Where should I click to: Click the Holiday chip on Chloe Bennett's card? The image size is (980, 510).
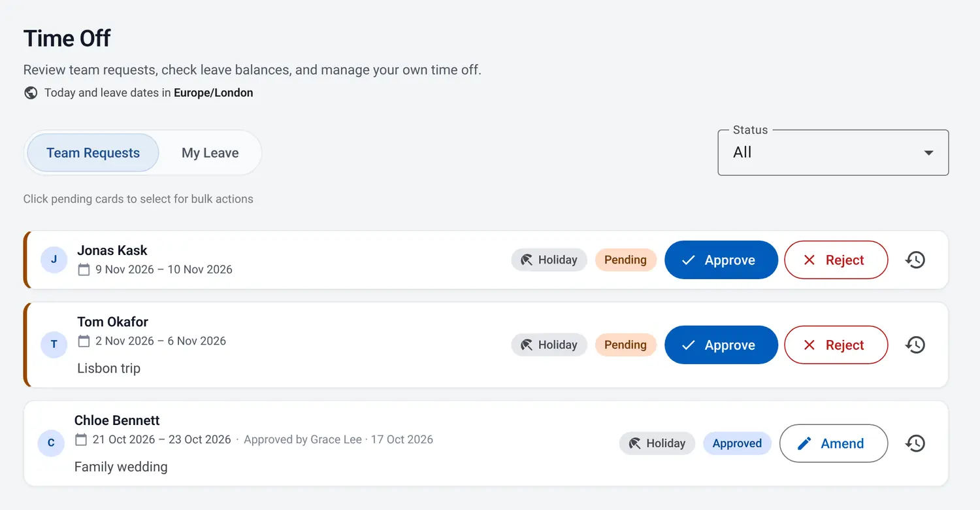tap(657, 443)
